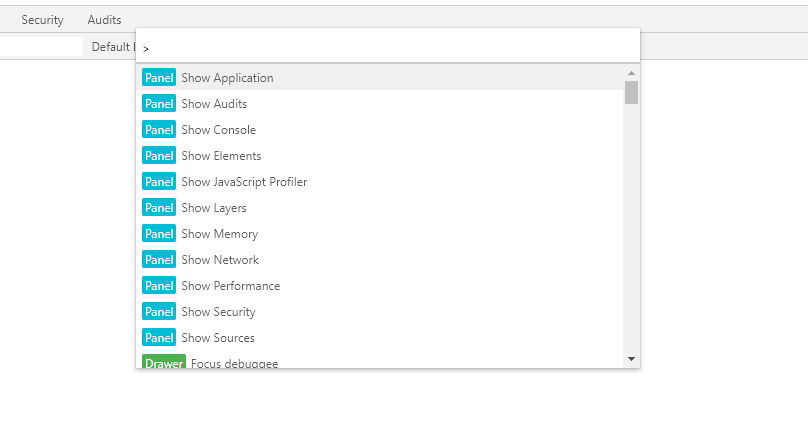Click the Panel badge beside Show Elements
Viewport: 808px width, 424px height.
(x=159, y=156)
